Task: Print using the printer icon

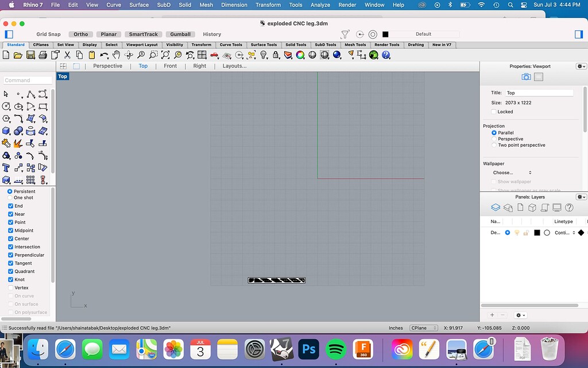Action: click(x=42, y=55)
